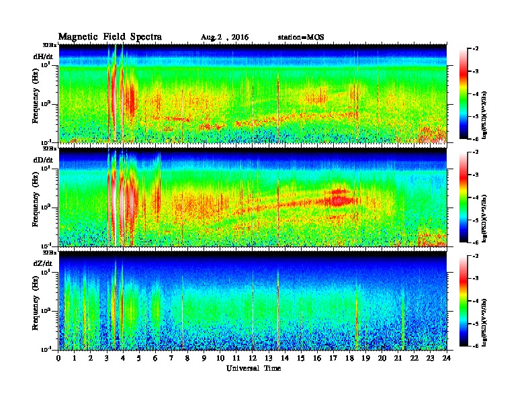Click the log PSD label beside dH/dt color bar
Viewport: 532px width, 411px height.
coord(485,115)
